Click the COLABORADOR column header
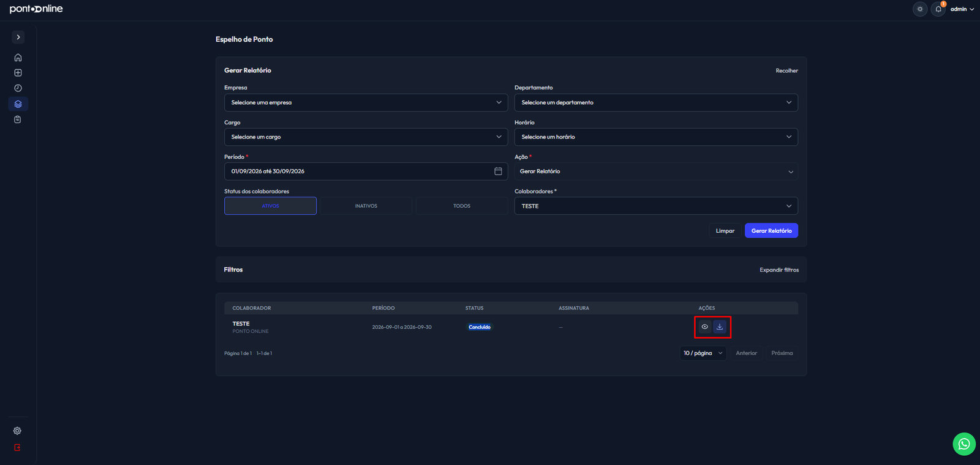The width and height of the screenshot is (980, 465). click(x=252, y=308)
